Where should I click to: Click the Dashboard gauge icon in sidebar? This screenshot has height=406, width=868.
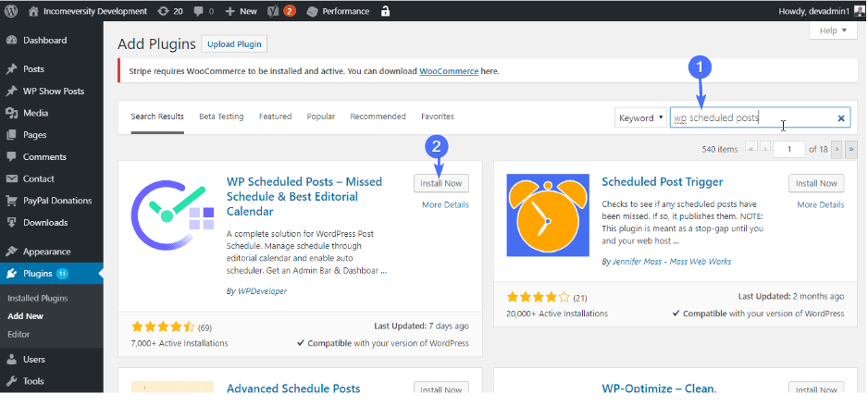[12, 41]
